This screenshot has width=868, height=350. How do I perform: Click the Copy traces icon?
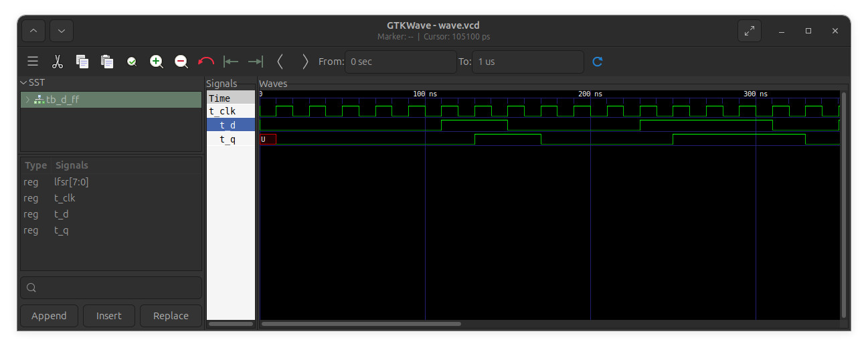82,62
